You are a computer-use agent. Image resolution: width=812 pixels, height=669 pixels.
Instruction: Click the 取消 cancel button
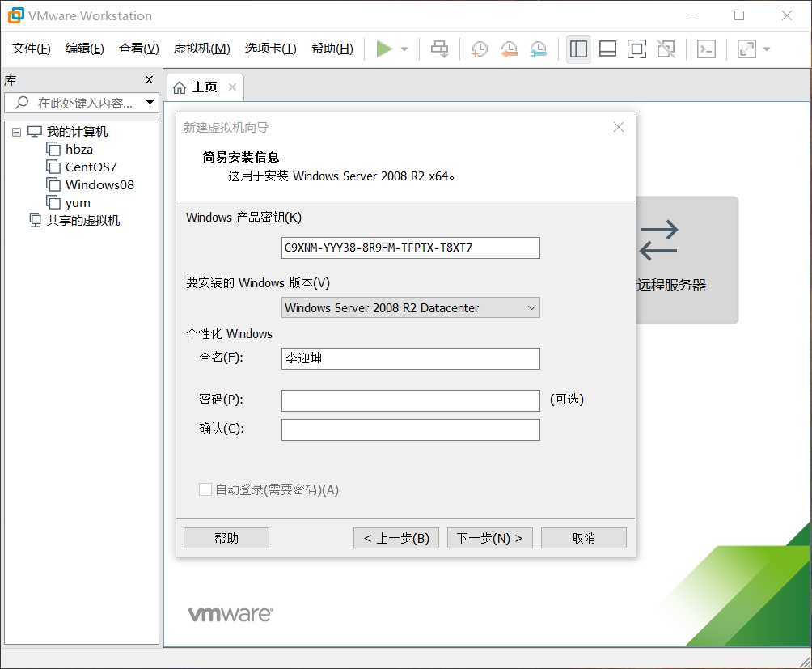tap(584, 538)
